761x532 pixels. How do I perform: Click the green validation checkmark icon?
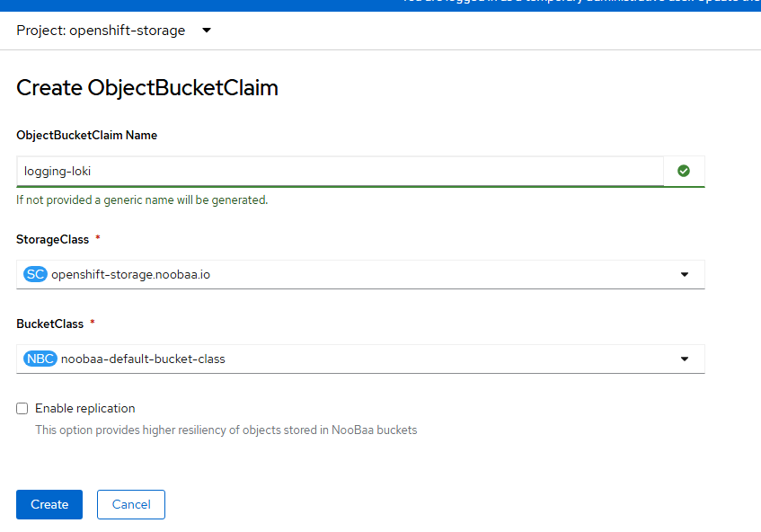point(684,171)
